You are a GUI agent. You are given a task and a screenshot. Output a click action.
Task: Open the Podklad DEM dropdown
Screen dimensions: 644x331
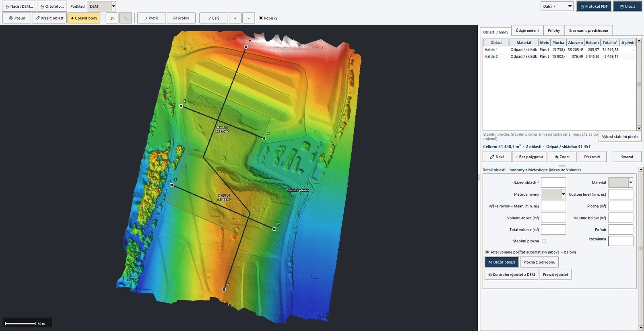pos(101,6)
